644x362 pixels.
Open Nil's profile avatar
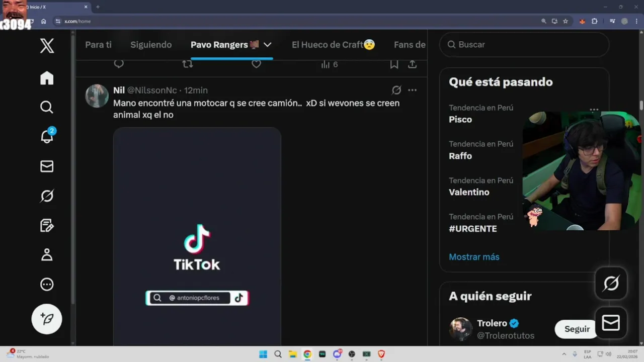pyautogui.click(x=97, y=96)
